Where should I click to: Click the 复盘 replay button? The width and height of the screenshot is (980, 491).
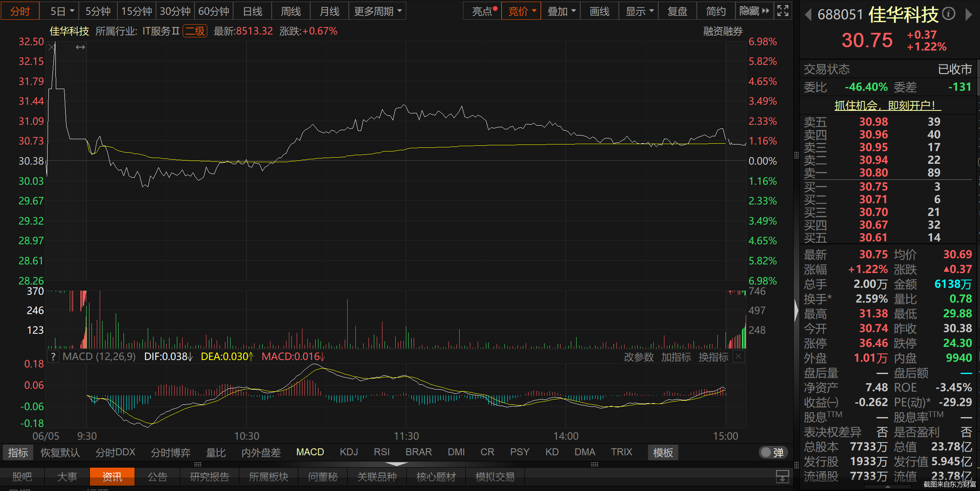pyautogui.click(x=678, y=11)
